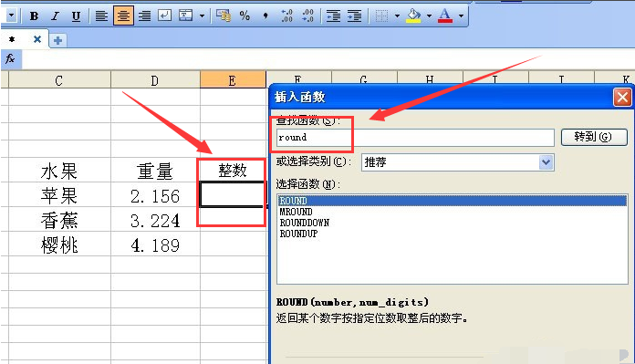
Task: Apply red font color
Action: 445,16
